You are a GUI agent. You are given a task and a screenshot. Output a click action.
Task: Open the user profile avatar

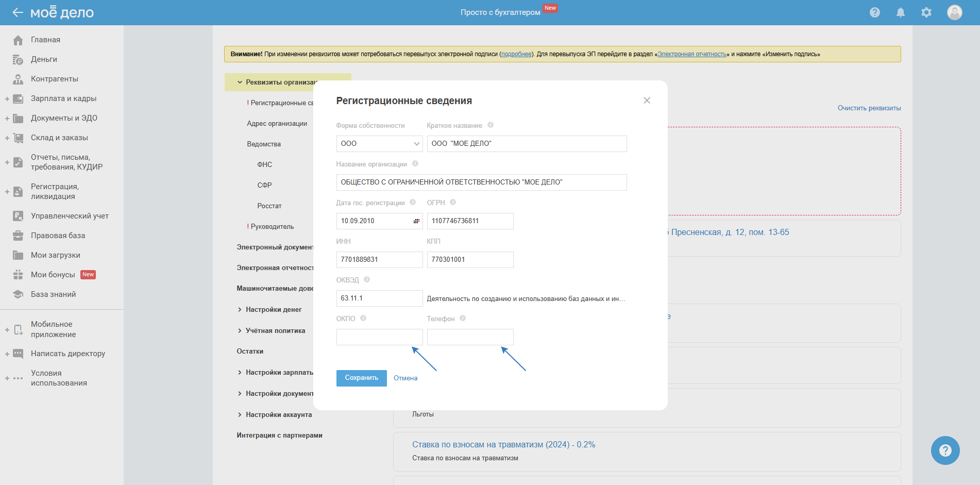pyautogui.click(x=955, y=12)
